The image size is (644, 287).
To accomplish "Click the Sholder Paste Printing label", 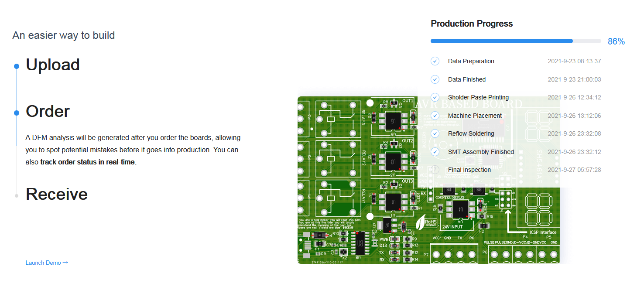I will tap(478, 97).
